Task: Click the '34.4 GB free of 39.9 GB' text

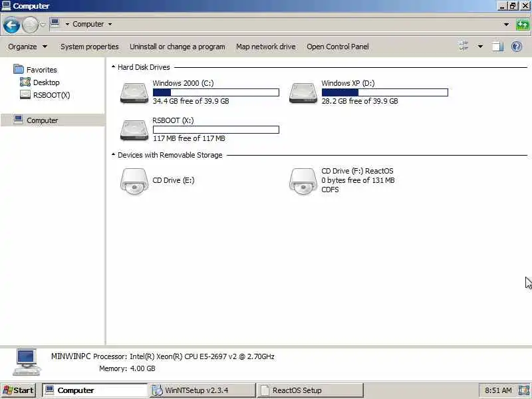Action: click(191, 101)
